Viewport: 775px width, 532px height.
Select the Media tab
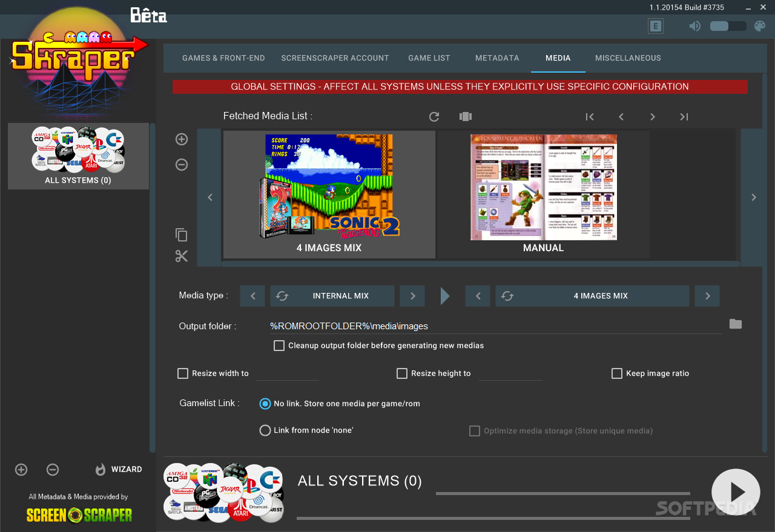(558, 58)
